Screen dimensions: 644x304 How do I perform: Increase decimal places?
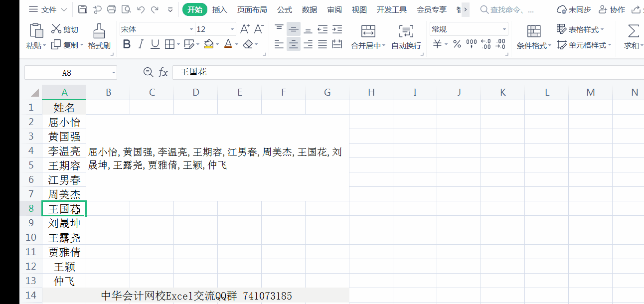(486, 44)
